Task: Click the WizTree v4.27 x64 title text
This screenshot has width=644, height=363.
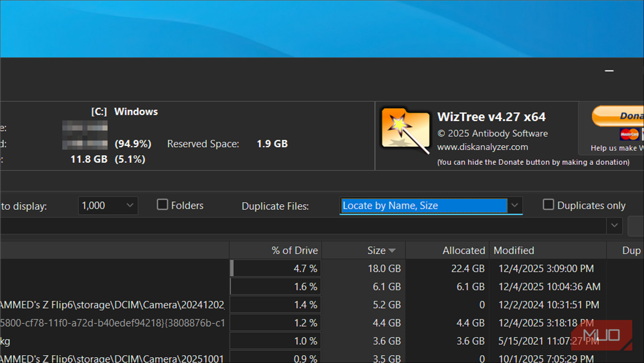Action: coord(492,117)
